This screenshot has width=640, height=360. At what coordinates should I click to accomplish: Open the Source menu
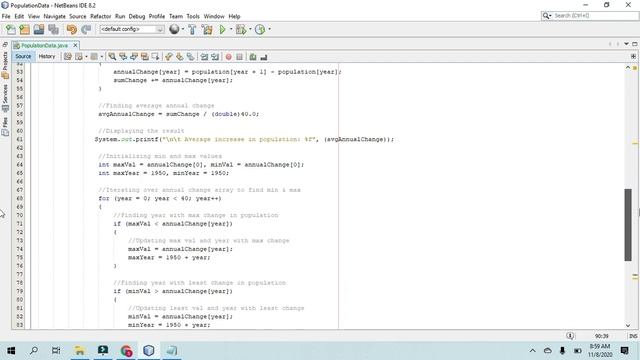78,16
